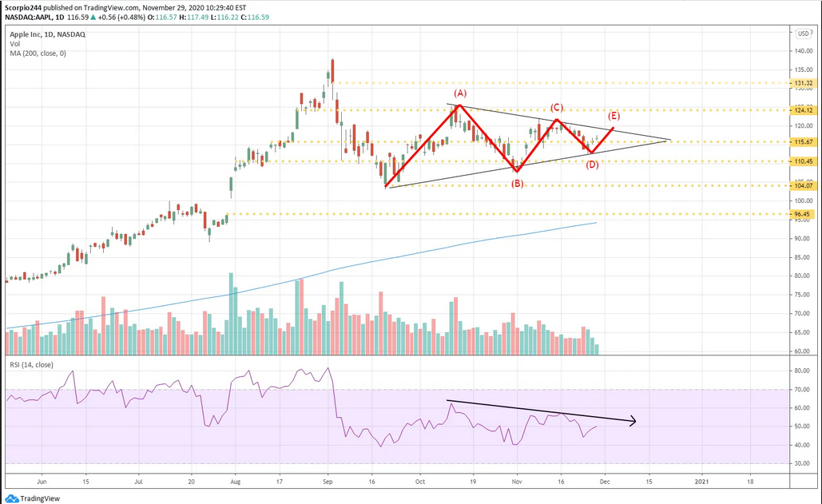Image resolution: width=822 pixels, height=504 pixels.
Task: Click the 110.45 price level label
Action: (x=803, y=161)
